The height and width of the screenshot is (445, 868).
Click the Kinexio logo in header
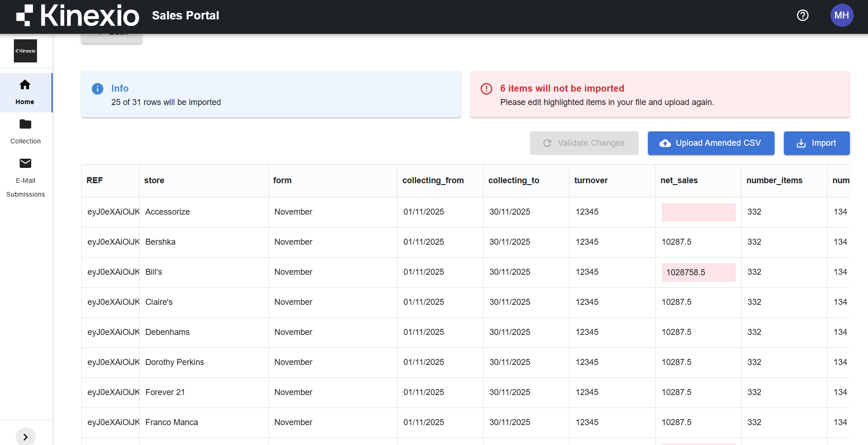(x=77, y=16)
